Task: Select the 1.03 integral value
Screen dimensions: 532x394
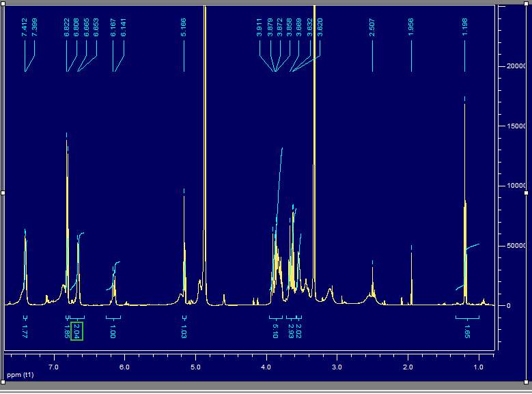Action: [184, 331]
